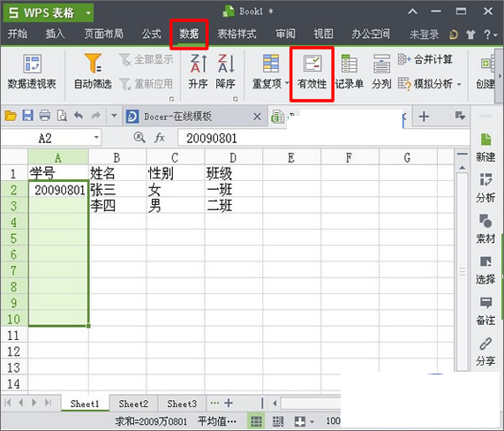This screenshot has height=431, width=504.
Task: Close the Docer-在线模板 tab
Action: 257,117
